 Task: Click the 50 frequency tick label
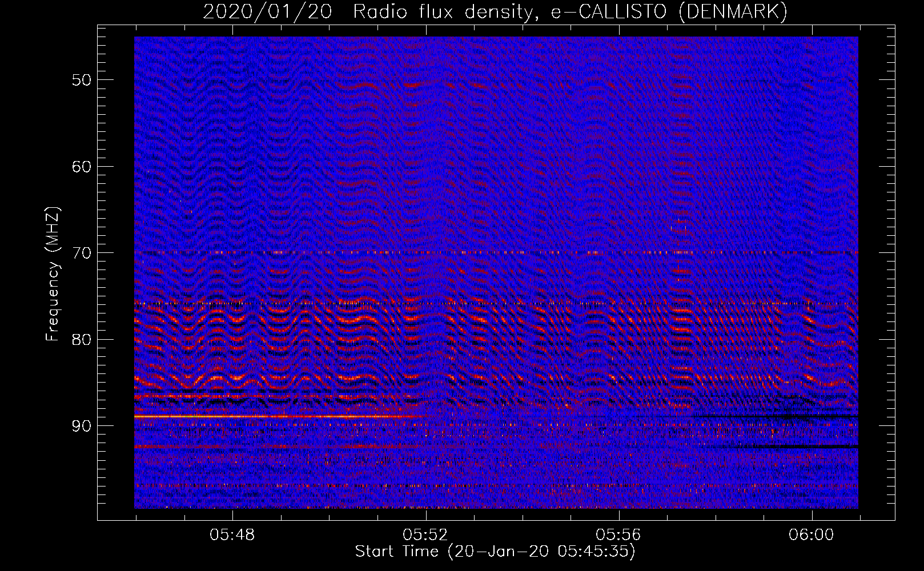(x=82, y=80)
